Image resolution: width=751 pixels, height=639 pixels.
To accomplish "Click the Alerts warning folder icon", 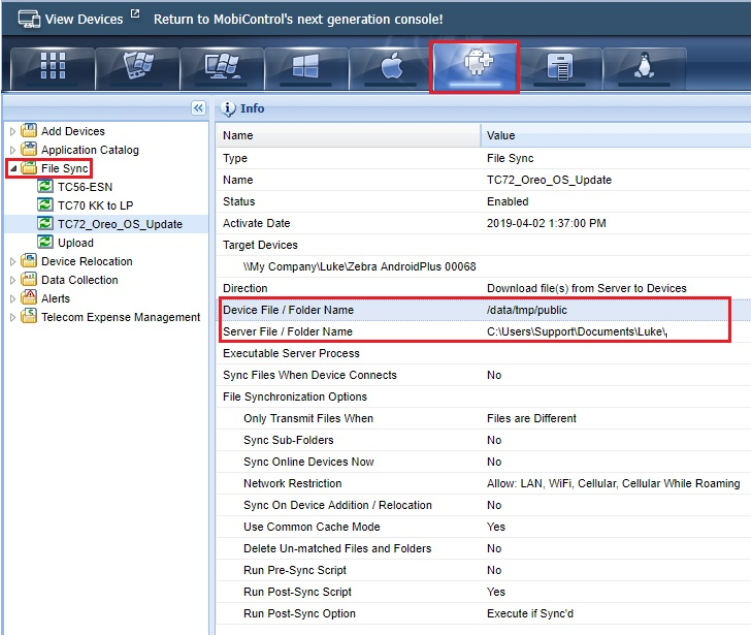I will pos(29,298).
